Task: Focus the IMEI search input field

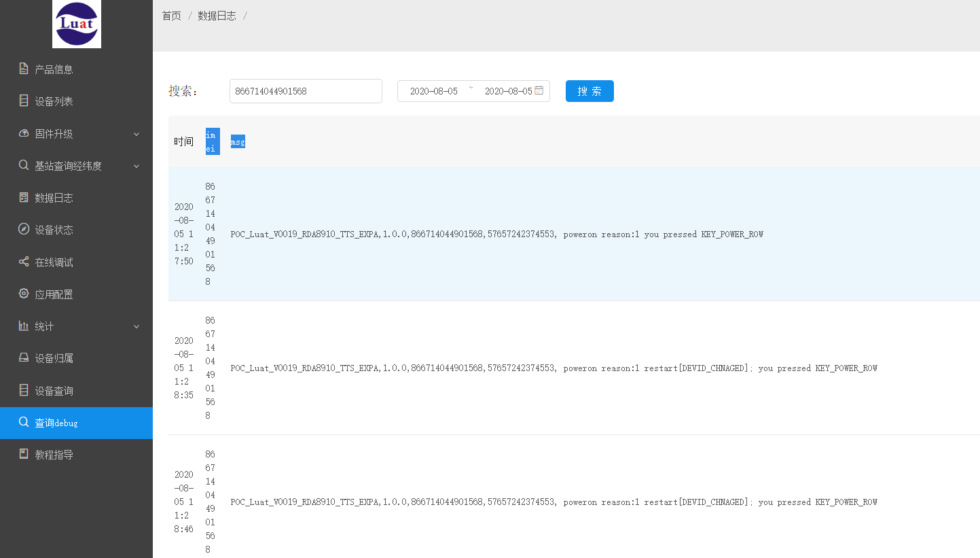Action: click(x=306, y=91)
